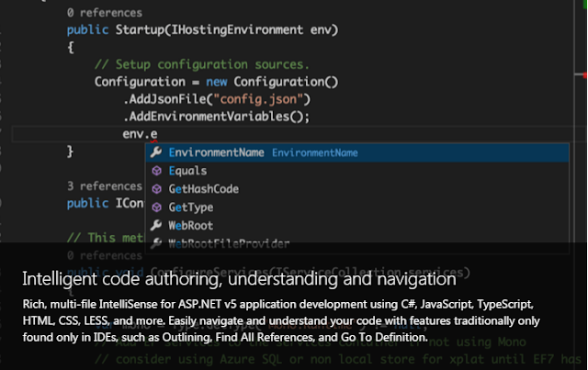The height and width of the screenshot is (370, 588).
Task: Click the wrench icon beside WebRoot
Action: pos(156,225)
